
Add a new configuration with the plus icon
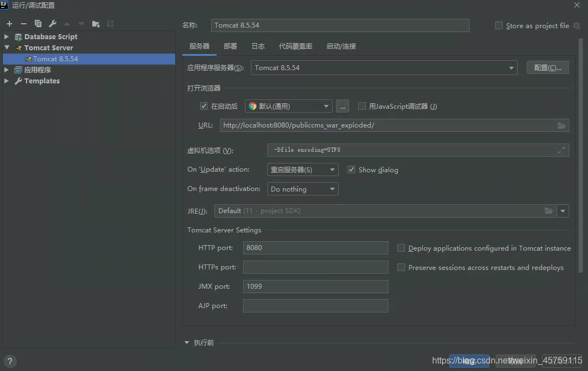pos(9,24)
